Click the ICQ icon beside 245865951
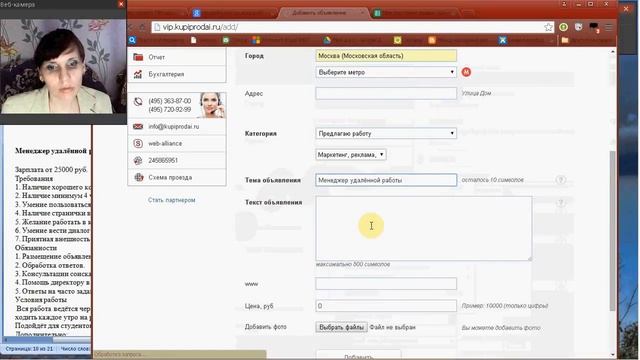 (x=138, y=160)
